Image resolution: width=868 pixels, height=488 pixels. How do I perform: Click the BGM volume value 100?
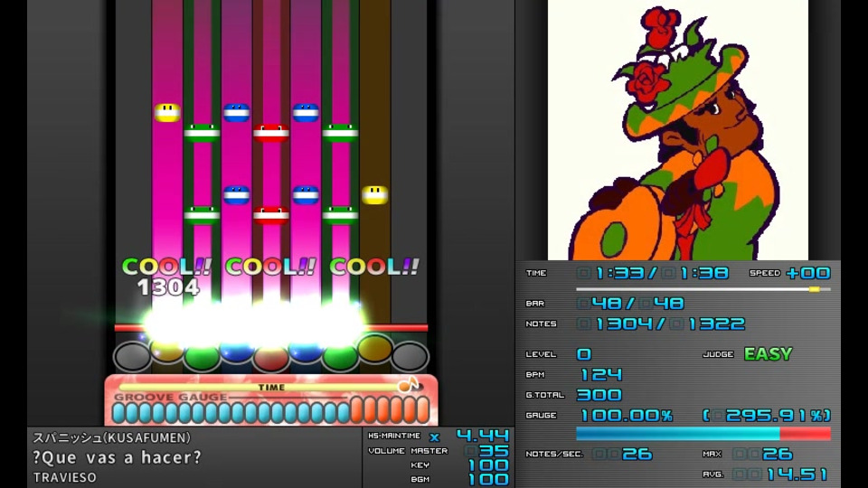(x=488, y=479)
